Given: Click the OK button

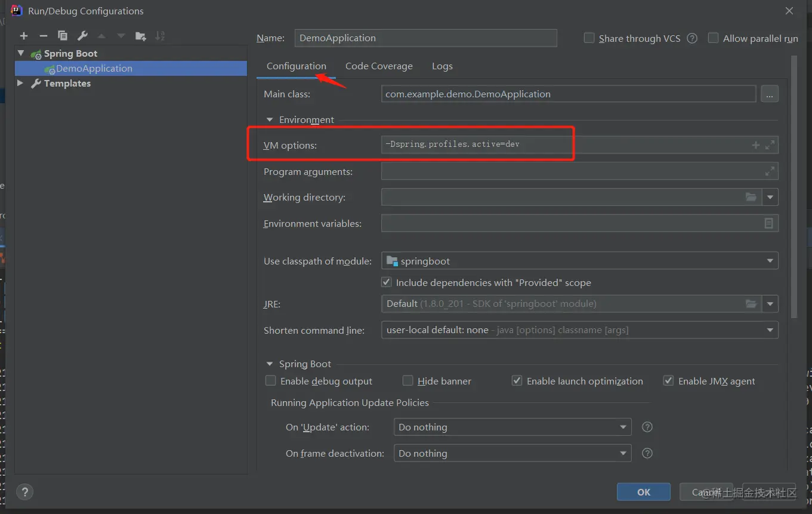Looking at the screenshot, I should 643,492.
